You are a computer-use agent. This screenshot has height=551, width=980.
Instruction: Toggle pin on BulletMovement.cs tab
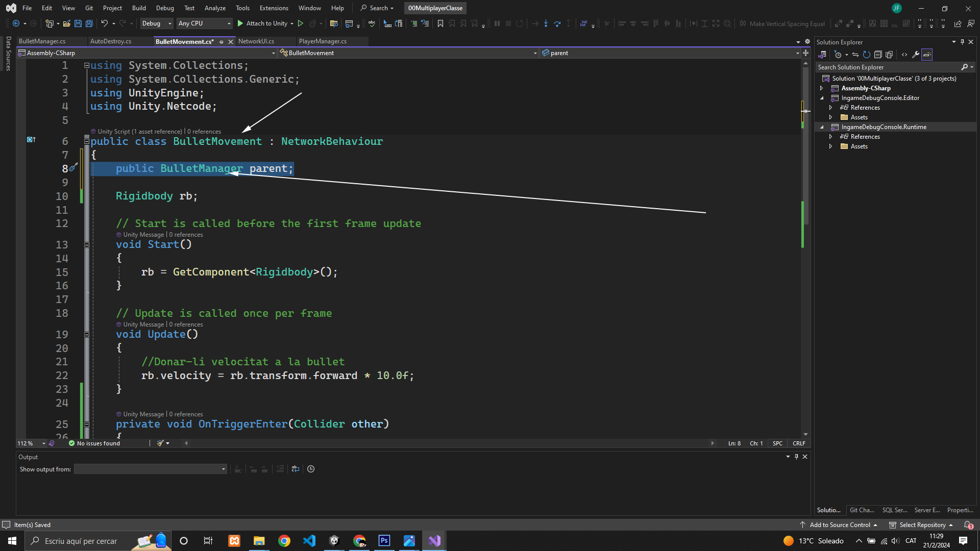222,42
